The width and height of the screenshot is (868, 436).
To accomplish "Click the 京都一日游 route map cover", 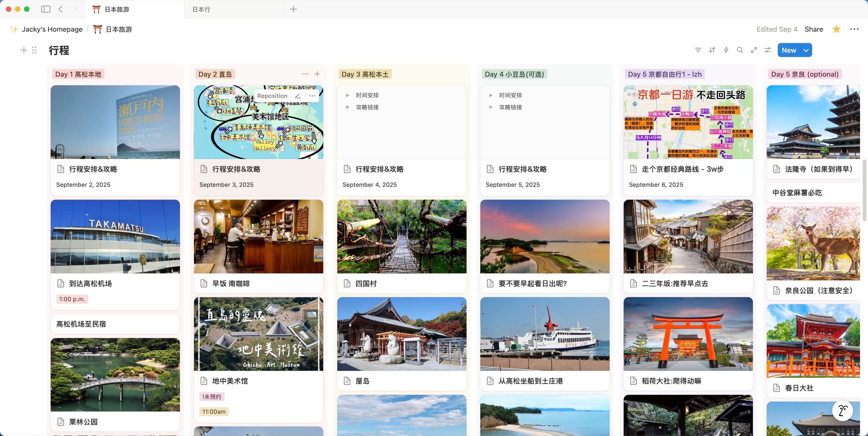I will (x=688, y=122).
